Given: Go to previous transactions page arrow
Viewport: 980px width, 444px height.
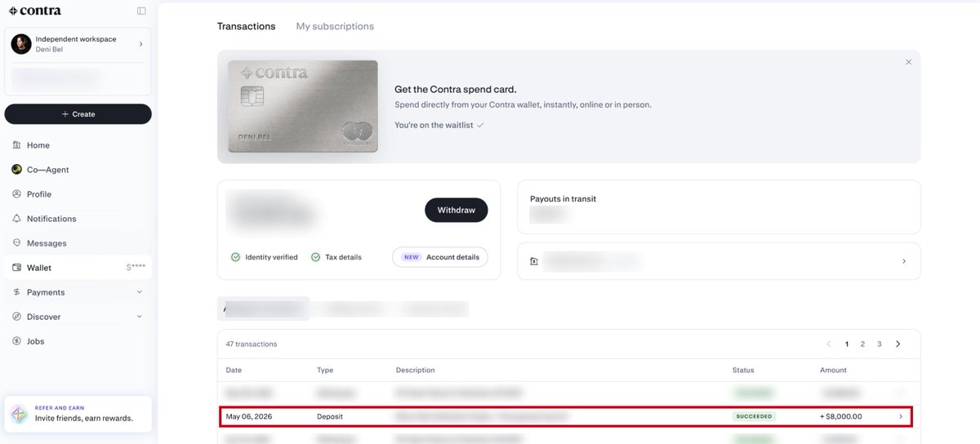Looking at the screenshot, I should click(829, 344).
